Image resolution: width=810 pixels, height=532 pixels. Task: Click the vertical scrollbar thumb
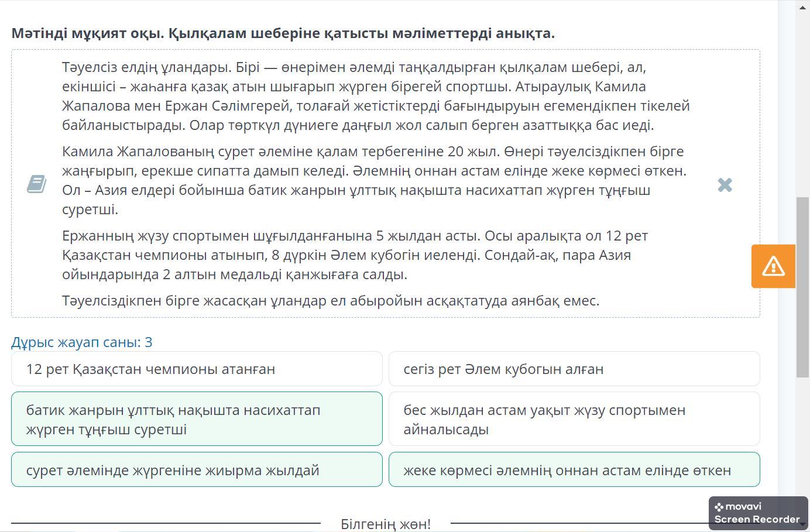pos(803,287)
